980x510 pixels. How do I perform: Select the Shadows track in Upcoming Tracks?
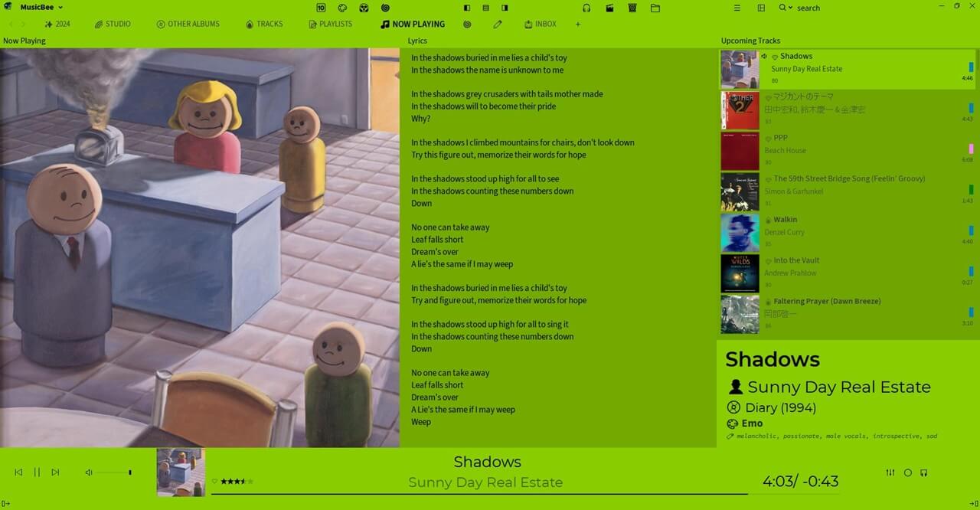coord(847,69)
